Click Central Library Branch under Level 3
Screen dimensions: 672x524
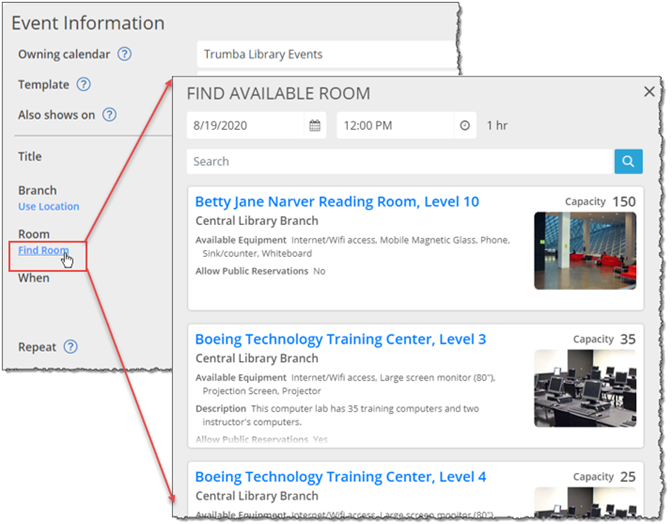[257, 358]
